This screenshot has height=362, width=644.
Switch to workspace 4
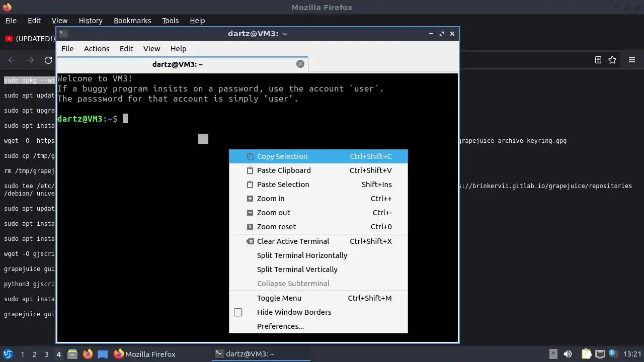(x=58, y=354)
